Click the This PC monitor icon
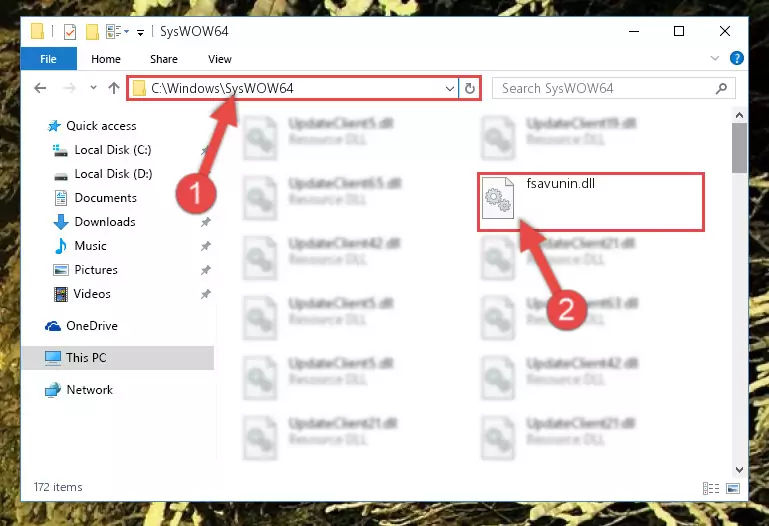This screenshot has width=769, height=526. tap(53, 358)
